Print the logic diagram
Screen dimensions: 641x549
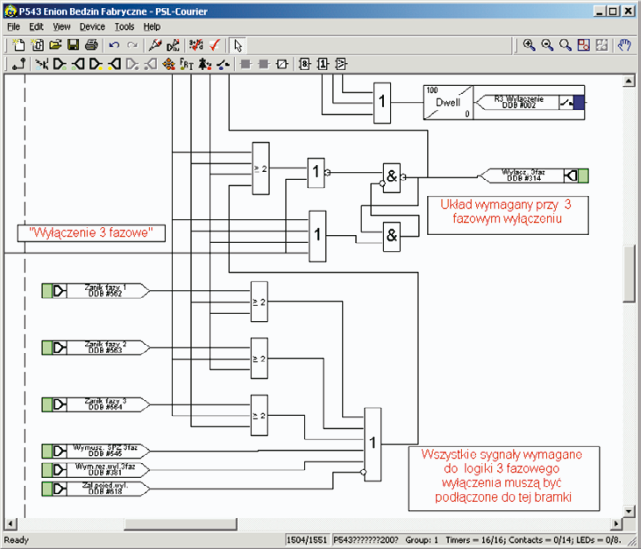91,45
